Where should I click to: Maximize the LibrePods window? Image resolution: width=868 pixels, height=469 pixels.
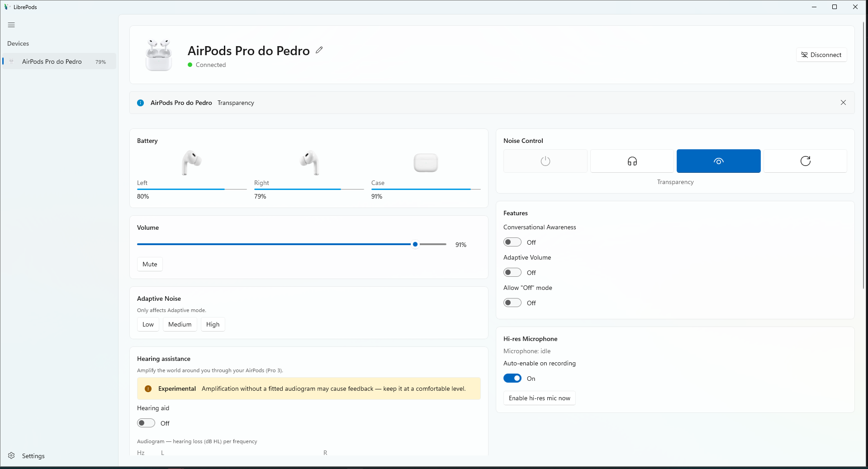click(835, 7)
